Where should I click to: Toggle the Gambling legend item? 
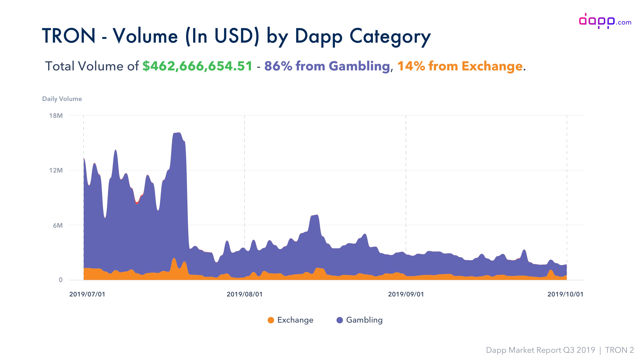359,320
